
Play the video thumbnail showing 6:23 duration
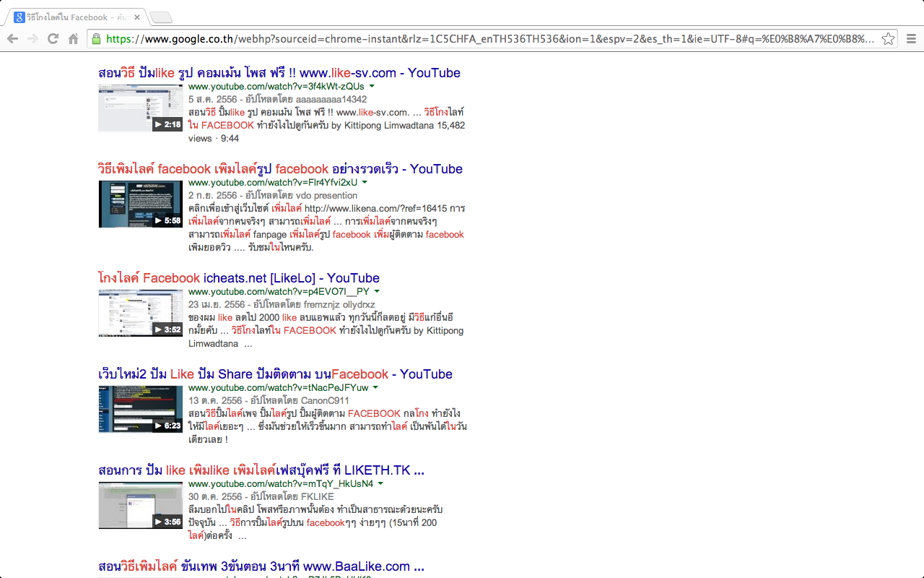tap(141, 409)
